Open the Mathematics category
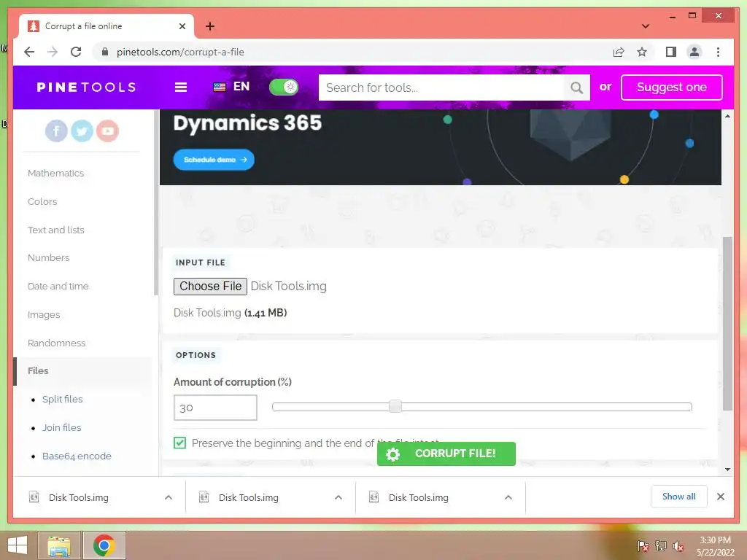Screen dimensions: 747x560 [55, 174]
